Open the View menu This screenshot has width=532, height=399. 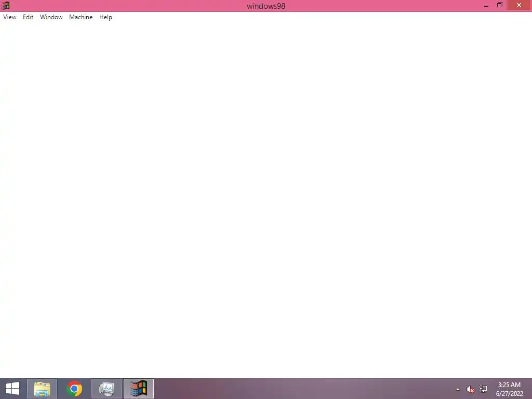click(10, 17)
